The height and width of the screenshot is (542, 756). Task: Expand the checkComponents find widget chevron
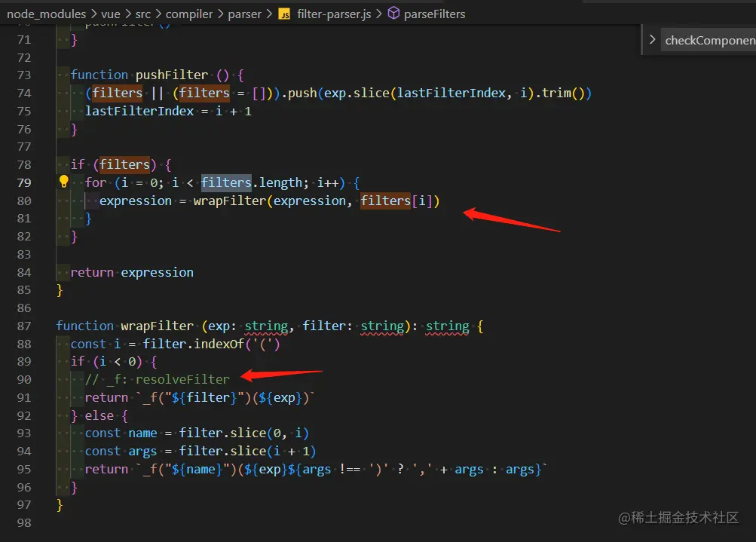(x=652, y=39)
